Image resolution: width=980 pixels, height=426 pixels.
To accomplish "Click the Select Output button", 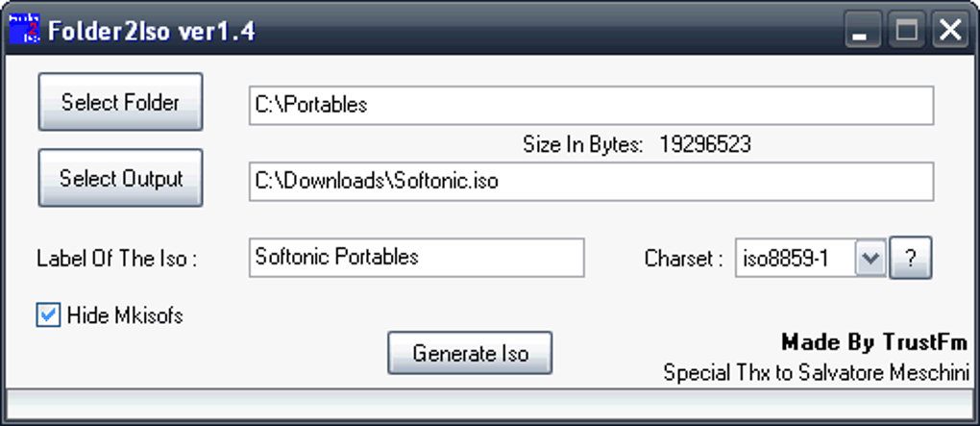I will (121, 178).
